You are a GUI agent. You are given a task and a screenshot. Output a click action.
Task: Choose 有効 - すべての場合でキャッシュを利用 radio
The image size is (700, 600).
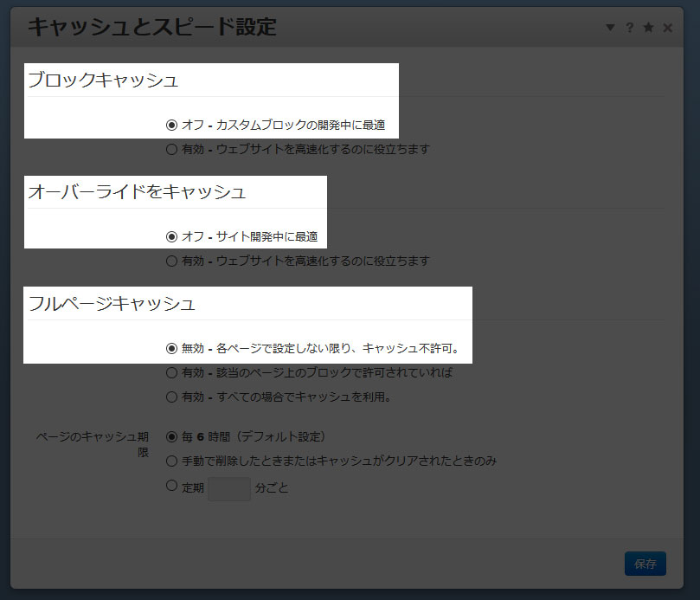point(171,397)
